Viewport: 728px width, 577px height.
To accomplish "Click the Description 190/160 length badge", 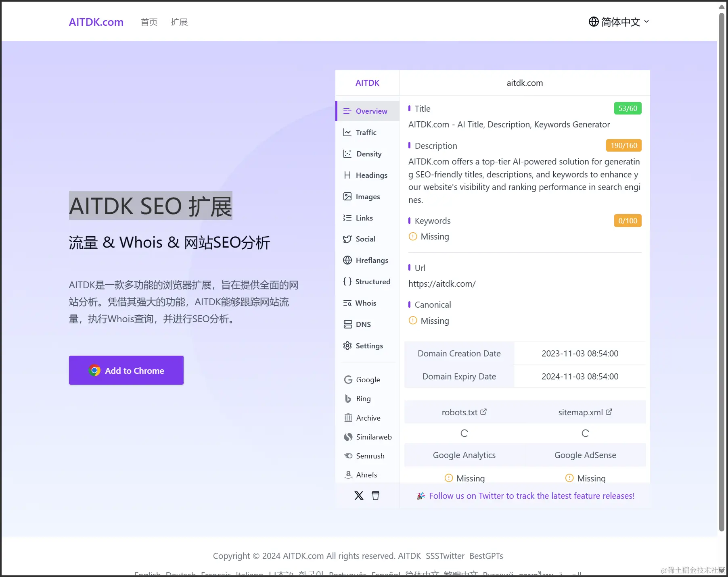I will pyautogui.click(x=623, y=145).
